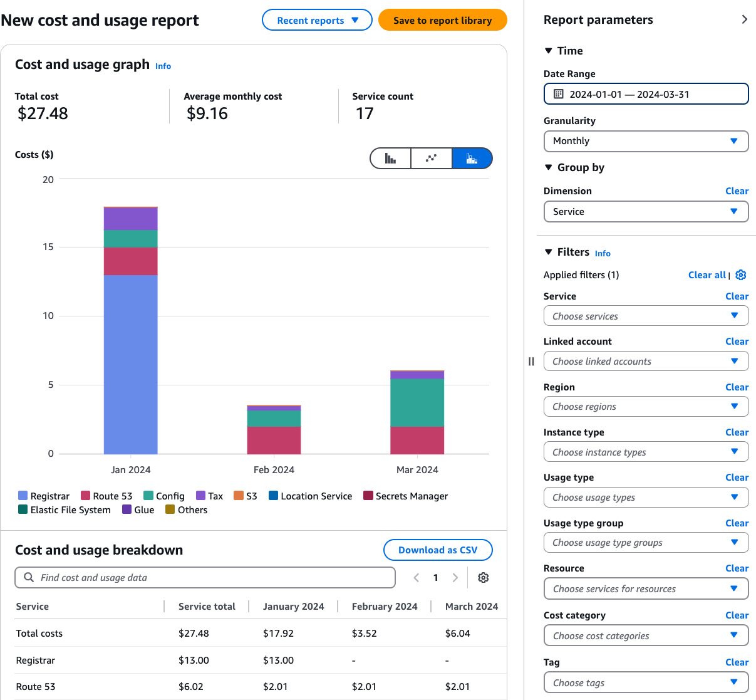This screenshot has width=756, height=700.
Task: Collapse the Time section
Action: [x=549, y=51]
